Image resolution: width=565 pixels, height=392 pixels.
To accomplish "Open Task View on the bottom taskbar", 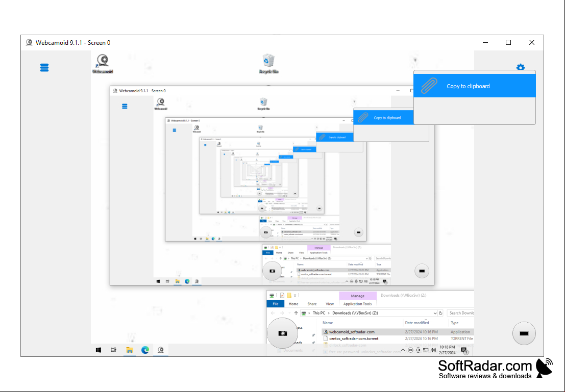I will [x=113, y=350].
